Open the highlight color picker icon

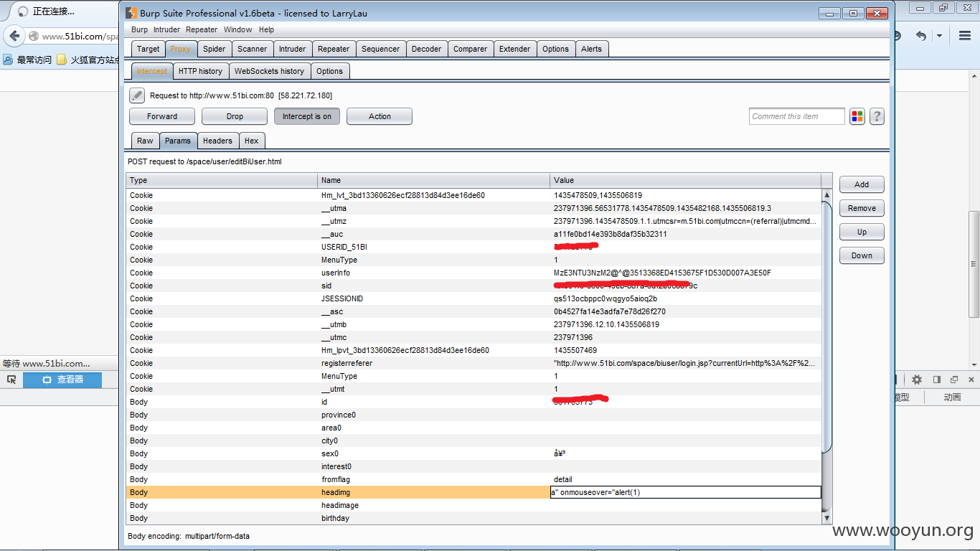[857, 116]
